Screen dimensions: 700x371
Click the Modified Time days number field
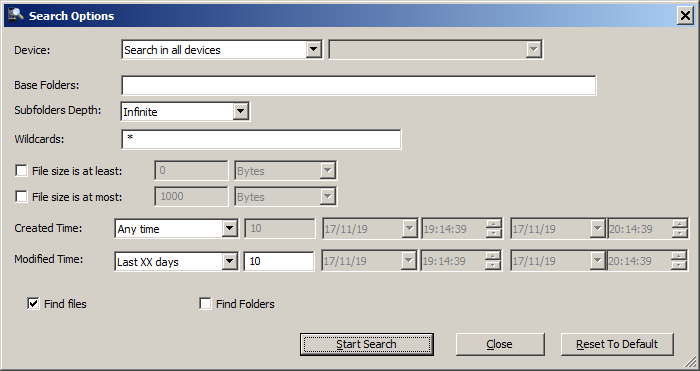[279, 261]
